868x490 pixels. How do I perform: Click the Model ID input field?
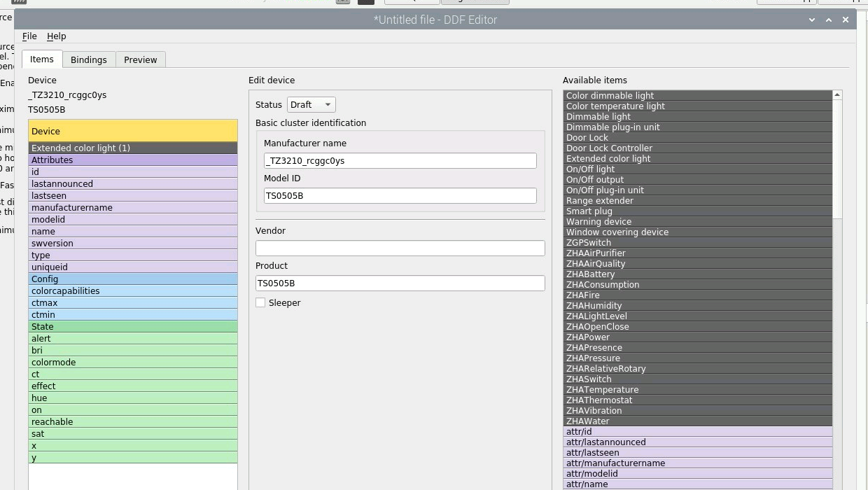(400, 196)
